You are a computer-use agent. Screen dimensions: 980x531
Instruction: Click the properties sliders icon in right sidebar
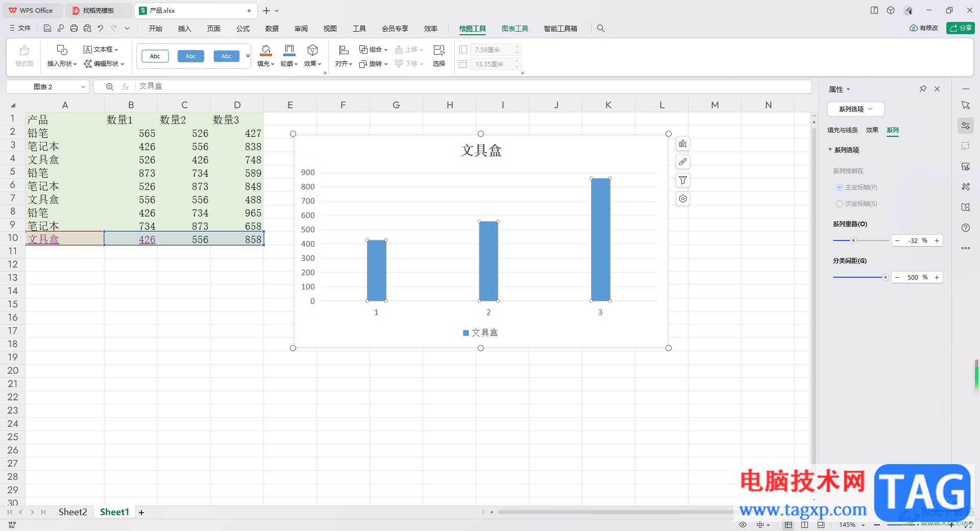coord(966,126)
